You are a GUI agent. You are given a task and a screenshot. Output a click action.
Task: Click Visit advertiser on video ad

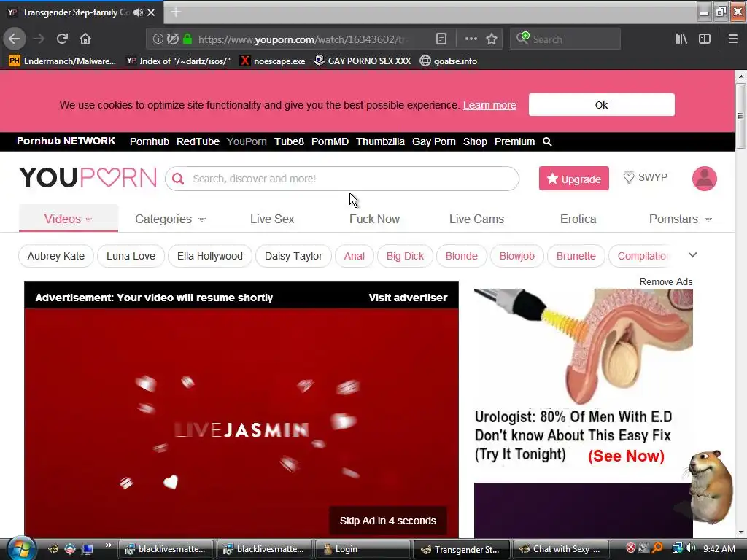pyautogui.click(x=408, y=297)
